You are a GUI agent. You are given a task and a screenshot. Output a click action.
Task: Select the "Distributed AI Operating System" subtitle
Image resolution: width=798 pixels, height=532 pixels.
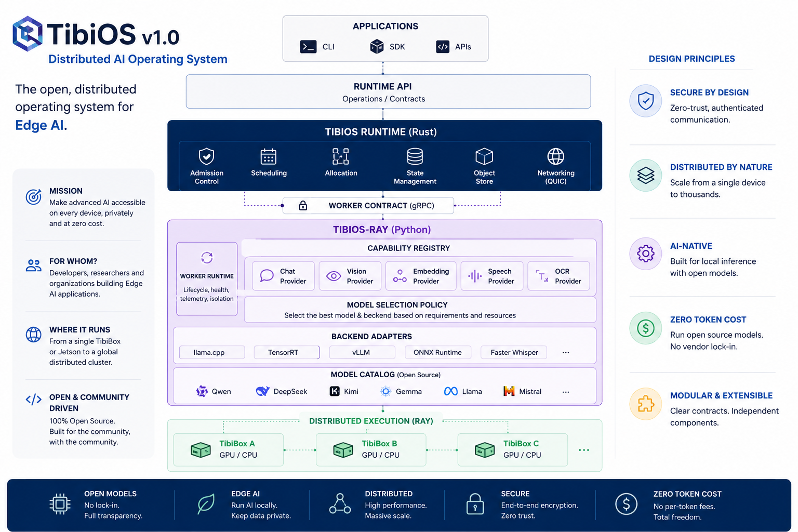coord(138,59)
